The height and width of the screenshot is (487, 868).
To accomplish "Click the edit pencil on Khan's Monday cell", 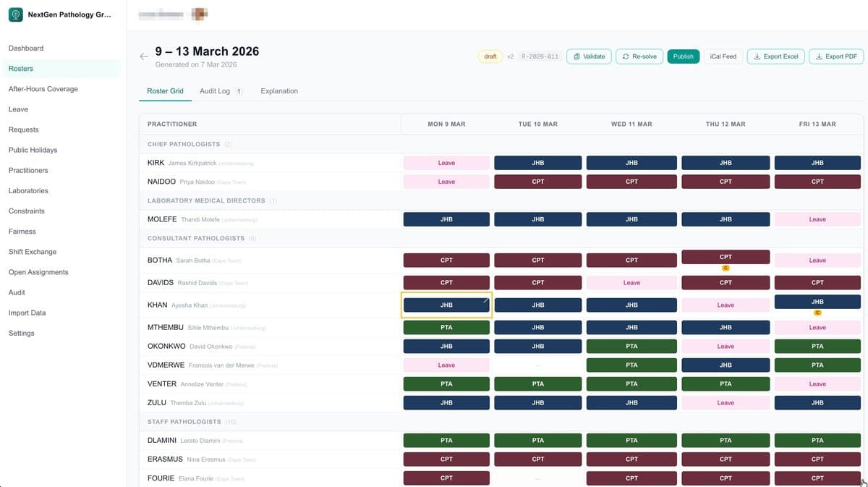I will click(485, 300).
